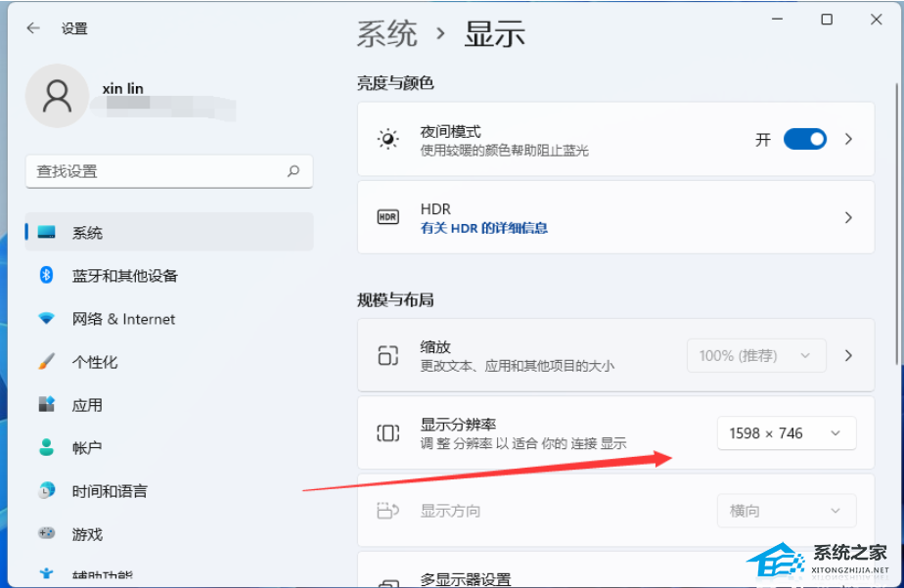Expand the HDR settings chevron
The height and width of the screenshot is (588, 904).
point(848,217)
